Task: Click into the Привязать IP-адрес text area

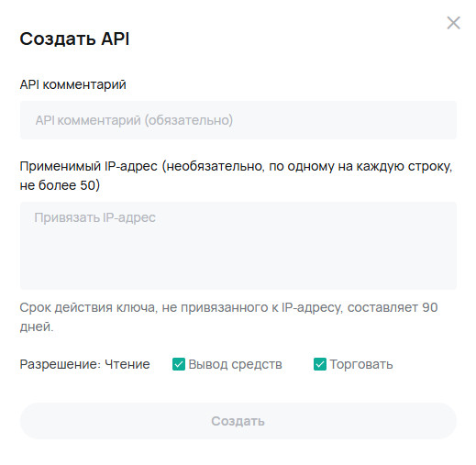Action: click(x=238, y=246)
